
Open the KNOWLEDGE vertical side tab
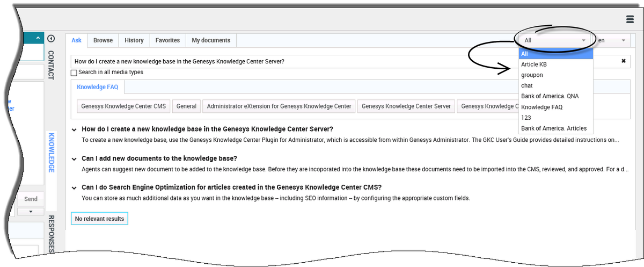click(x=52, y=153)
